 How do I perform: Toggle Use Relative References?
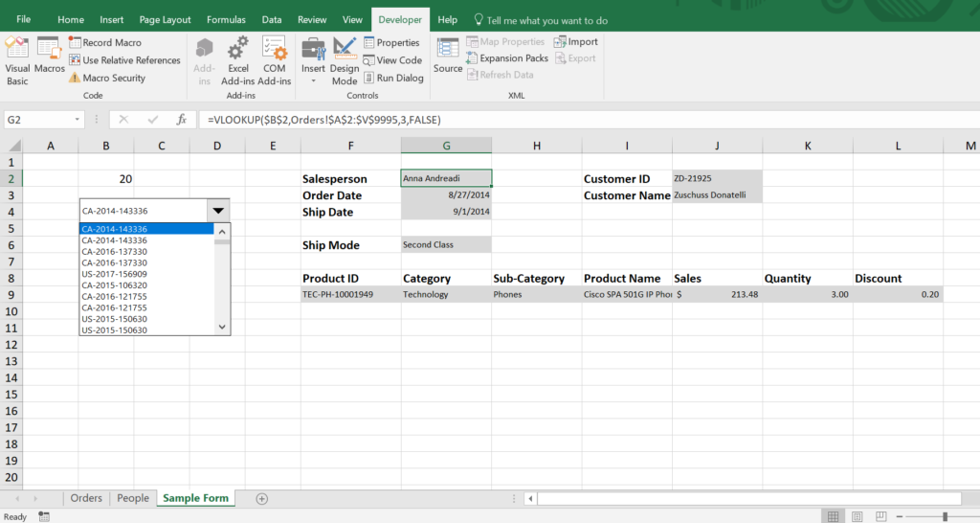pos(124,60)
